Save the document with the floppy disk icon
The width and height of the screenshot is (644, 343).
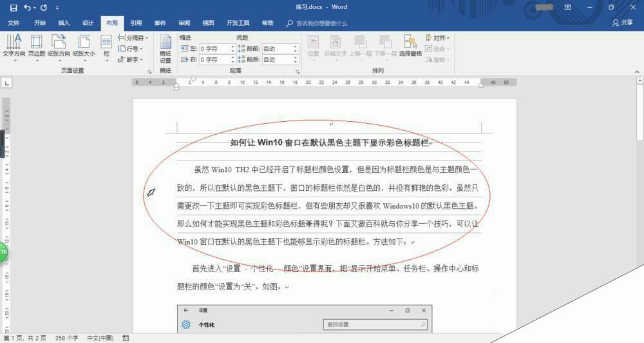coord(14,7)
